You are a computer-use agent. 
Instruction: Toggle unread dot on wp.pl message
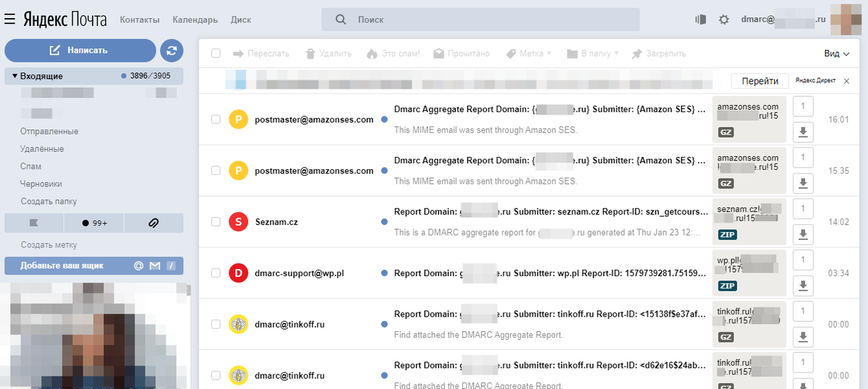click(384, 273)
